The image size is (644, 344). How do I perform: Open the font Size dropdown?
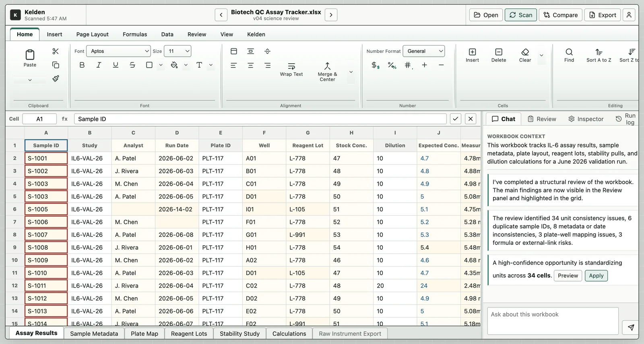(178, 51)
